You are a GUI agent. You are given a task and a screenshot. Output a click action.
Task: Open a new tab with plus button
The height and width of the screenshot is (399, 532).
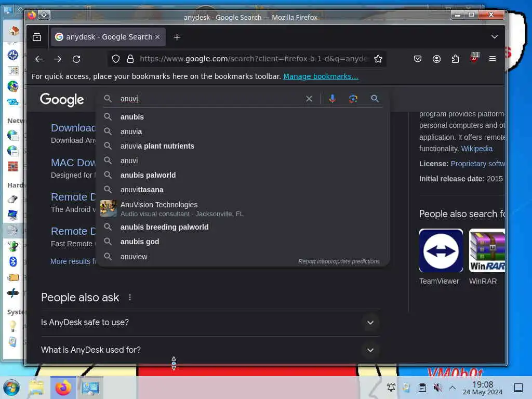pyautogui.click(x=177, y=37)
